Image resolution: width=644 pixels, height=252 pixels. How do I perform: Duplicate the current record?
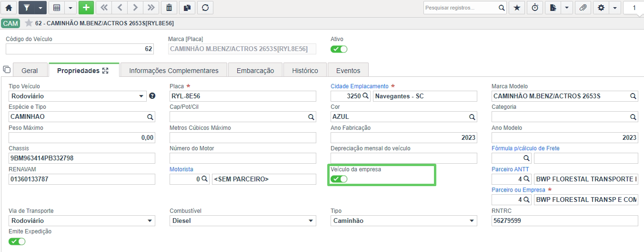(x=187, y=8)
